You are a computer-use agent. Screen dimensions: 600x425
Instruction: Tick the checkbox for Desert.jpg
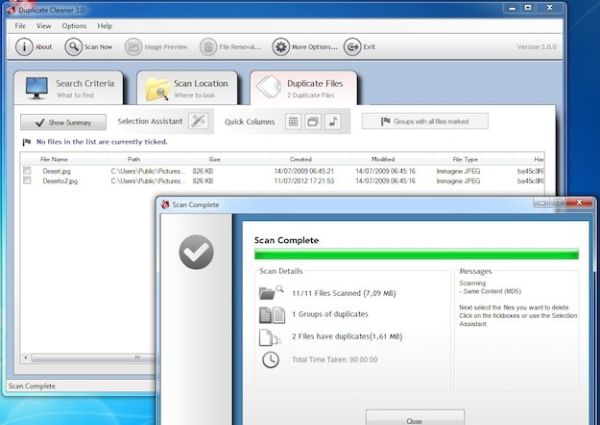coord(27,172)
